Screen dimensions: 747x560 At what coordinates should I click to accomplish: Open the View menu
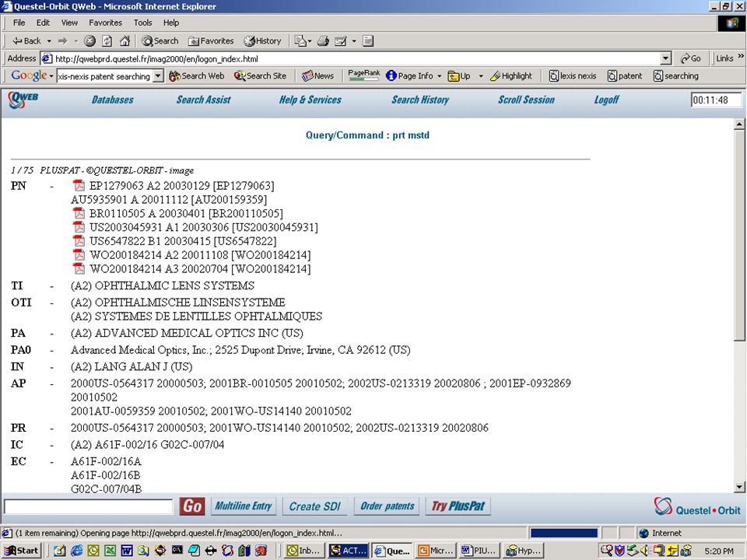[69, 23]
